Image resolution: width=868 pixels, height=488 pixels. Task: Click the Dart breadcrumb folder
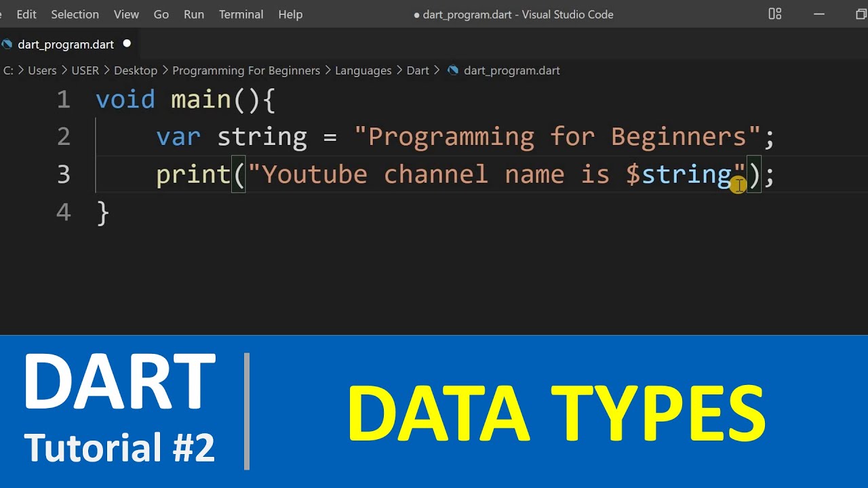point(418,70)
